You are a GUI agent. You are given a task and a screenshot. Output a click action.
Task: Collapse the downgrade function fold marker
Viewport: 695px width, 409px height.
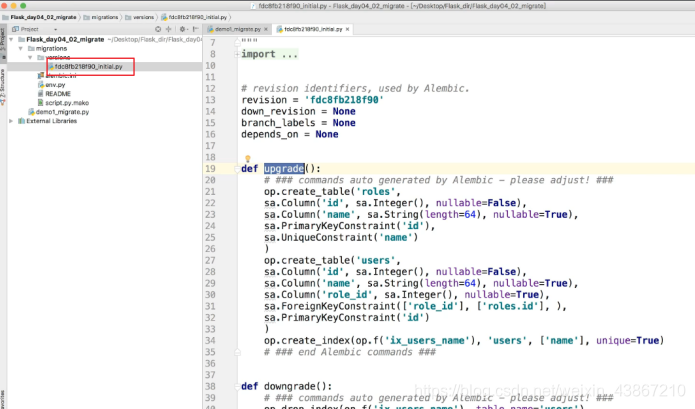(237, 386)
